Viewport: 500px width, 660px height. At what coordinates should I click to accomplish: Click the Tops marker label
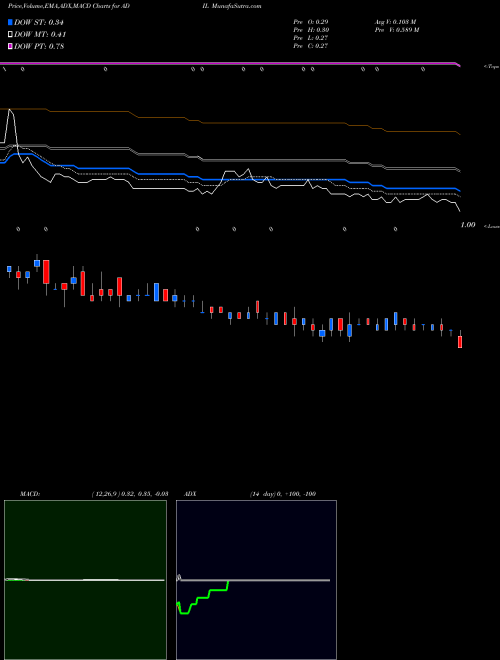[492, 67]
